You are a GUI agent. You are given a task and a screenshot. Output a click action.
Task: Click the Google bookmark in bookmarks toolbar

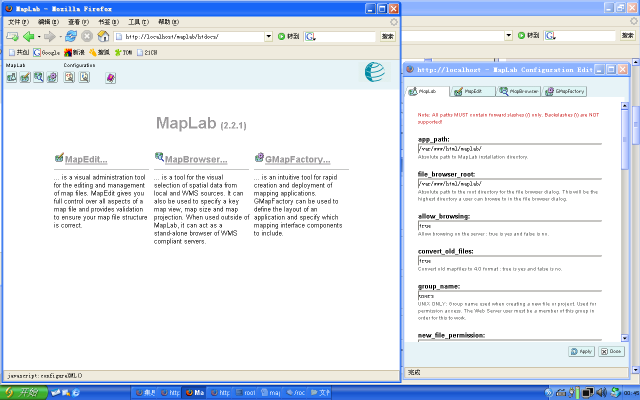pyautogui.click(x=47, y=52)
